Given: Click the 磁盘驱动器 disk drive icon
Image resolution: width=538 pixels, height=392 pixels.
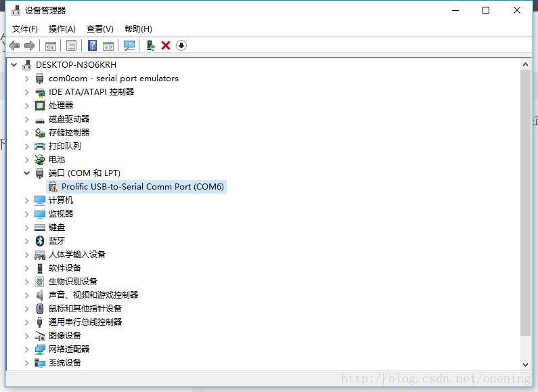Looking at the screenshot, I should tap(40, 121).
